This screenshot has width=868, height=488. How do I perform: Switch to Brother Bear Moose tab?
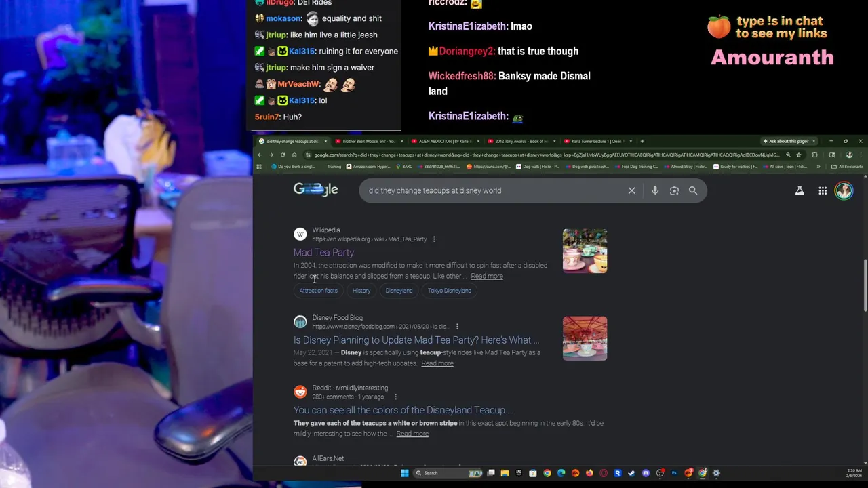(368, 141)
